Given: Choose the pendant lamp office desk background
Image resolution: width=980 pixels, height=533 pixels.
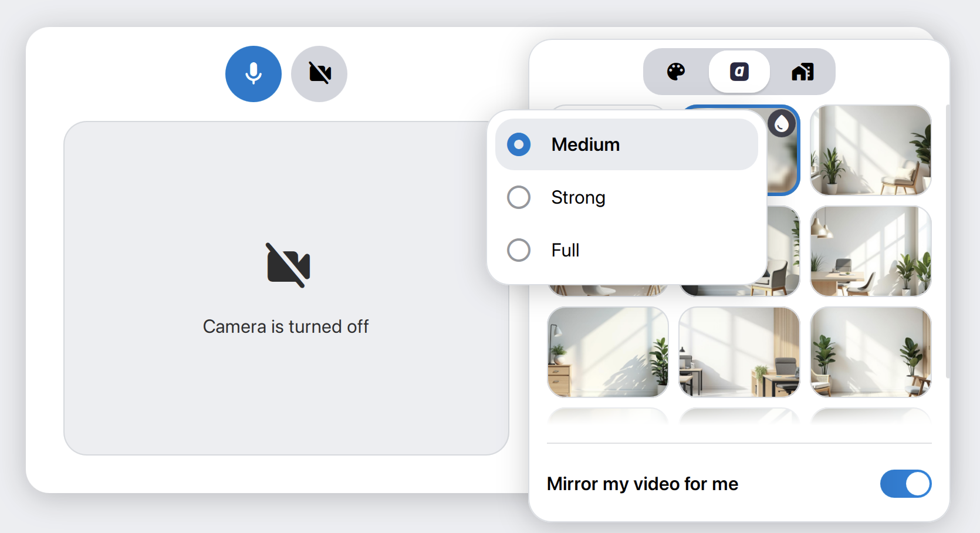Looking at the screenshot, I should 870,251.
